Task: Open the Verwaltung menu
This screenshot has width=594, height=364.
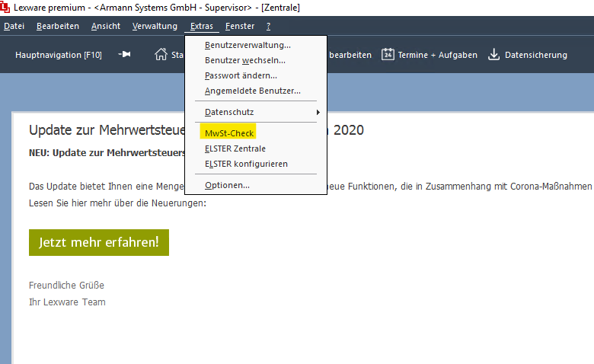Action: click(x=155, y=26)
